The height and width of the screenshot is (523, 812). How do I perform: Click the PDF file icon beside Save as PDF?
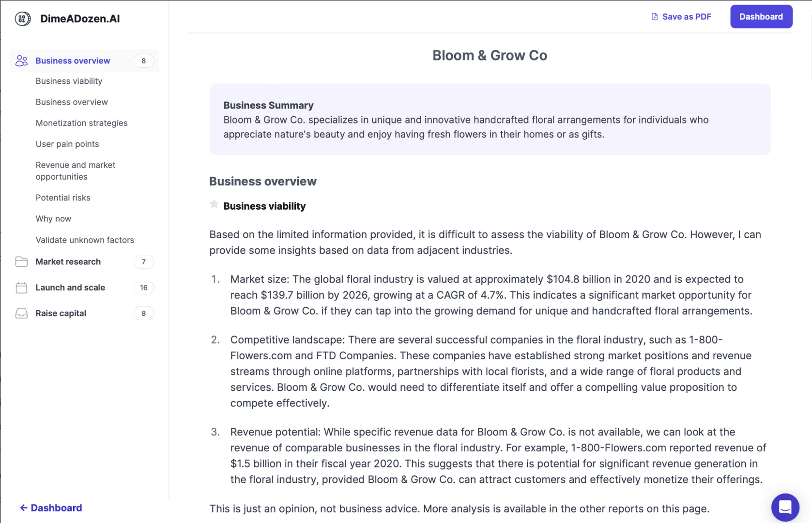click(655, 17)
